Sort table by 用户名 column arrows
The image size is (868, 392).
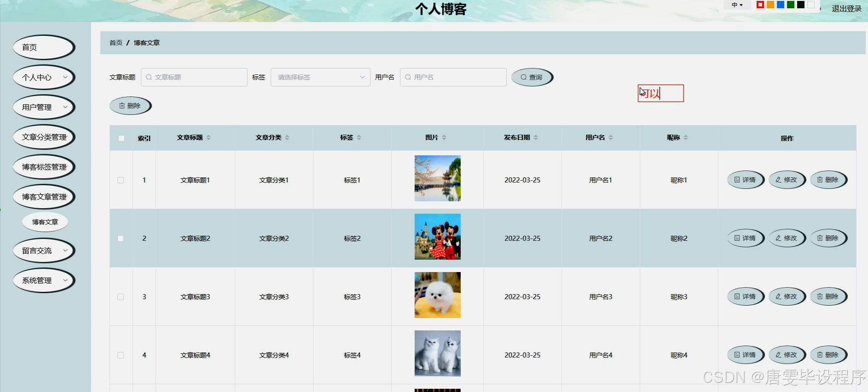tap(611, 137)
